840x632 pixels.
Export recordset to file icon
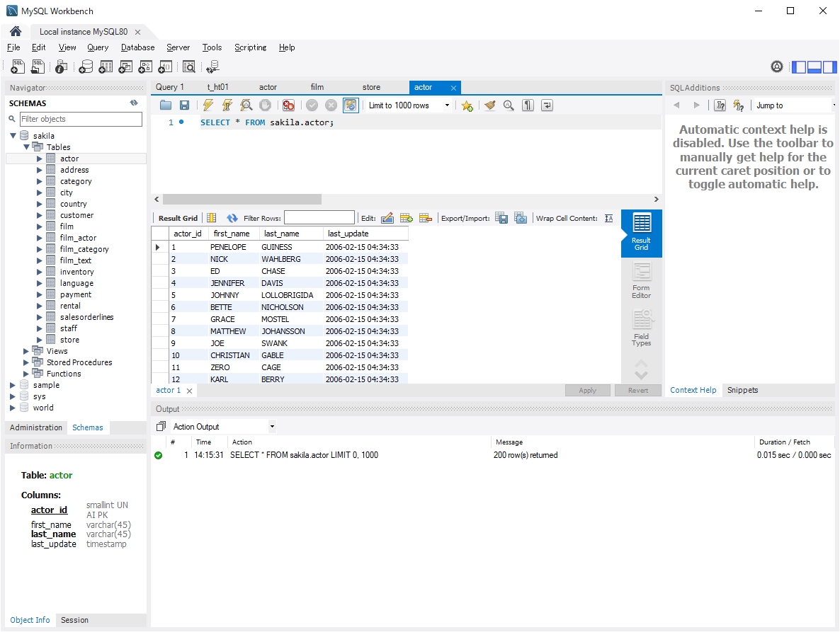tap(501, 218)
